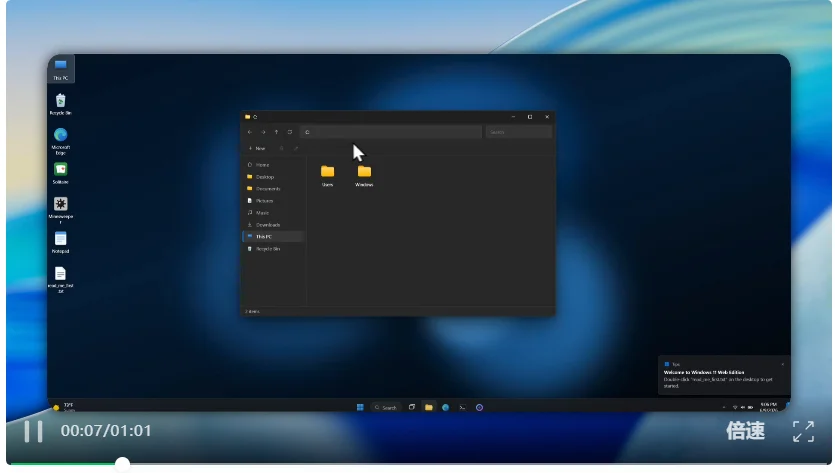The width and height of the screenshot is (835, 473).
Task: Open the Users folder
Action: coord(328,176)
